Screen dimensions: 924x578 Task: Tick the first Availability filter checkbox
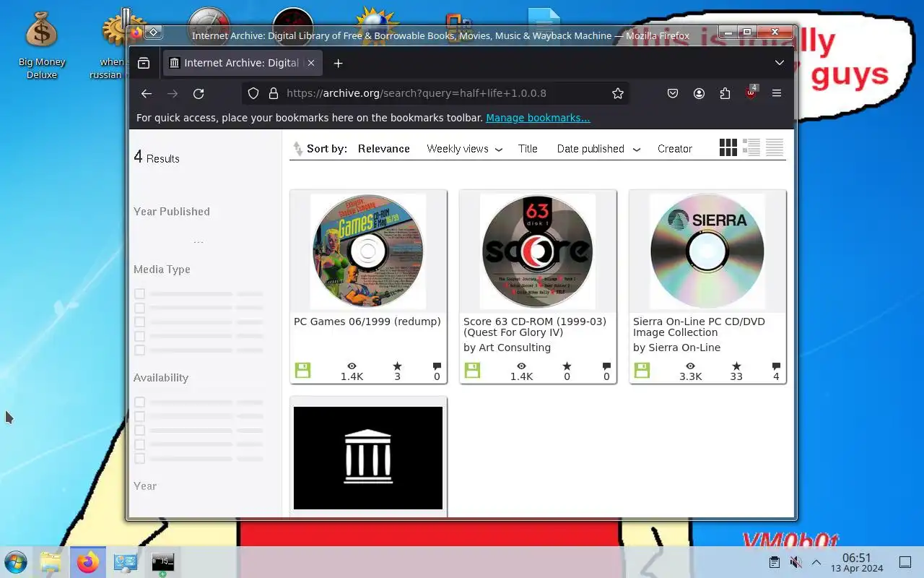pos(139,402)
